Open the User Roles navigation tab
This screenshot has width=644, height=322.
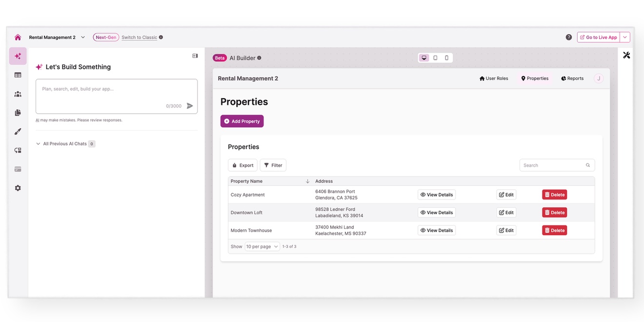tap(494, 79)
